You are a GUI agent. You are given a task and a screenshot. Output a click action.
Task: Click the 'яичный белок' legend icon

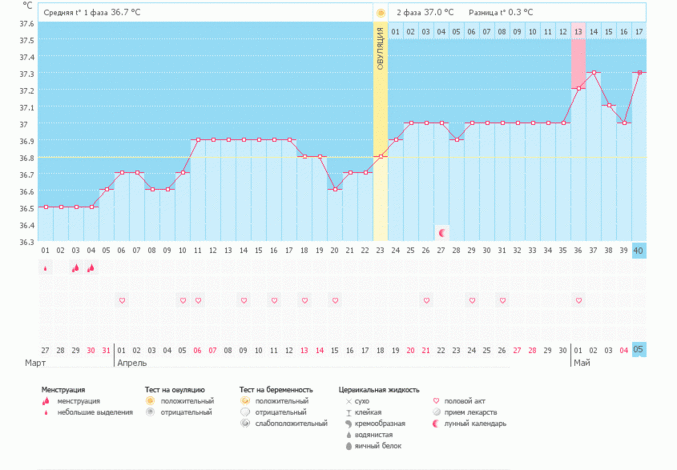coord(347,446)
